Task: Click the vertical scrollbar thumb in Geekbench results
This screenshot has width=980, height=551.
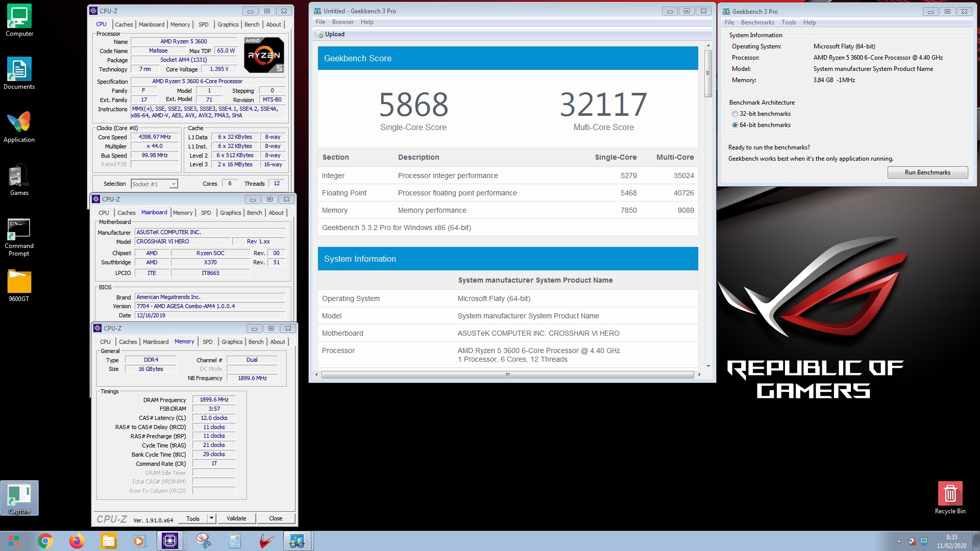Action: click(x=708, y=73)
